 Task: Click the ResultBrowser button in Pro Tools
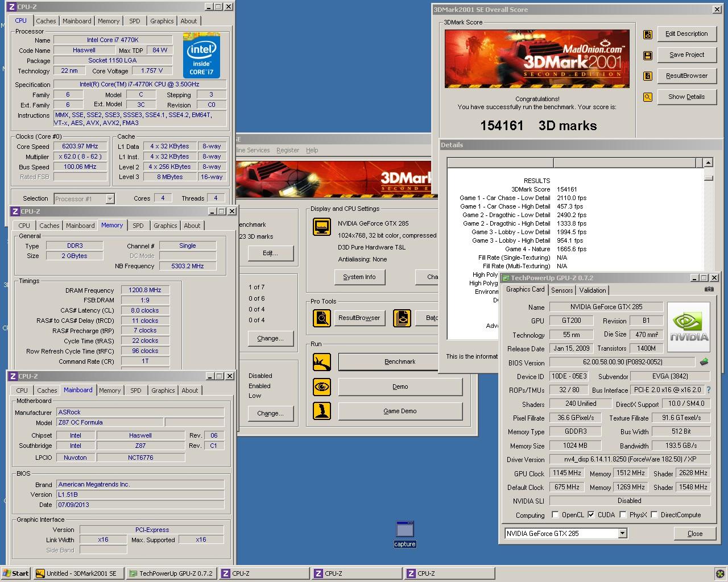click(359, 318)
